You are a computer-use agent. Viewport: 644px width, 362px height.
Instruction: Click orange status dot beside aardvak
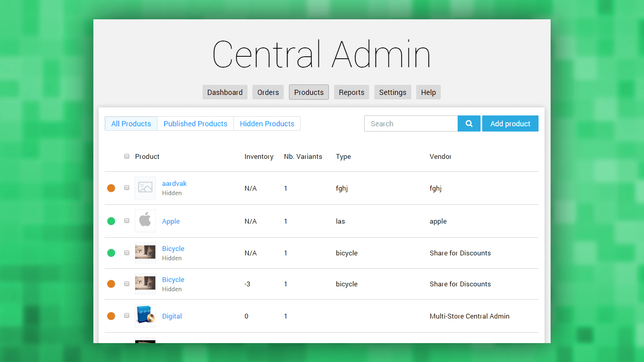tap(111, 188)
